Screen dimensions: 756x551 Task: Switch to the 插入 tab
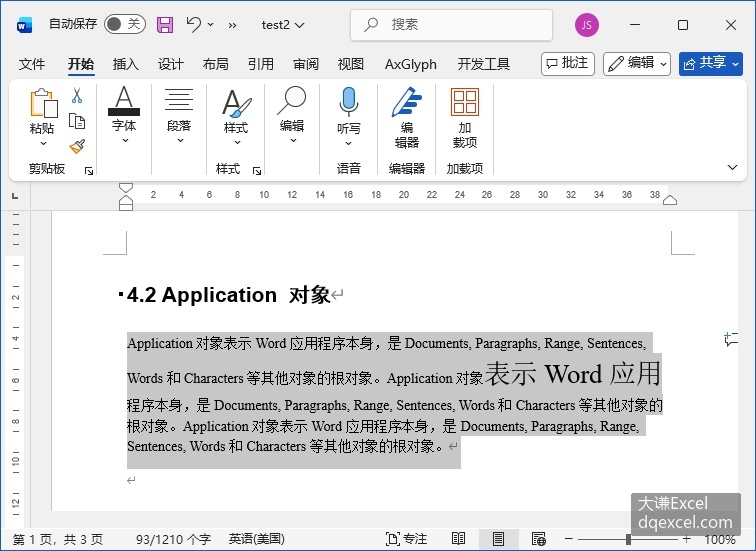(x=125, y=64)
